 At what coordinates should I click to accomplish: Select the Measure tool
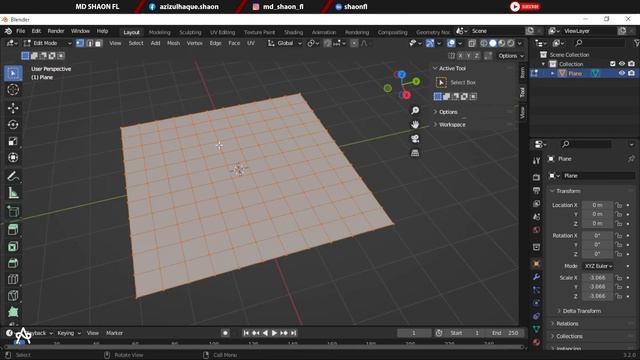tap(13, 193)
